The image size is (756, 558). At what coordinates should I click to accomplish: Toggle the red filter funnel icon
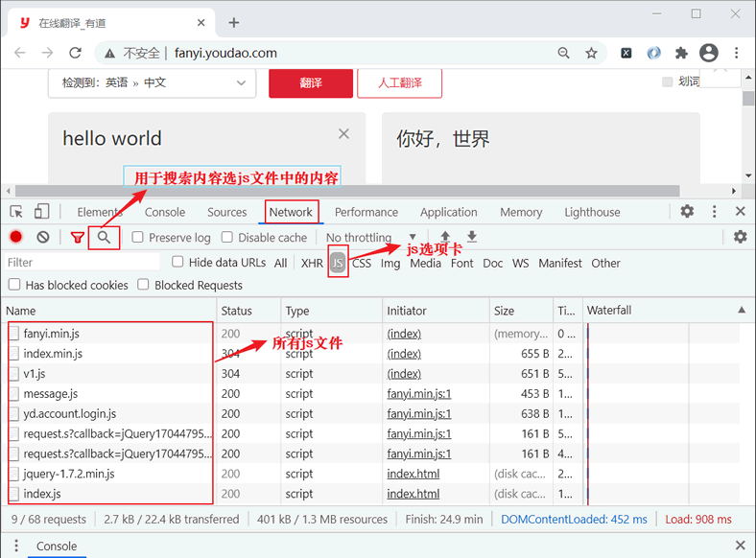(x=77, y=237)
